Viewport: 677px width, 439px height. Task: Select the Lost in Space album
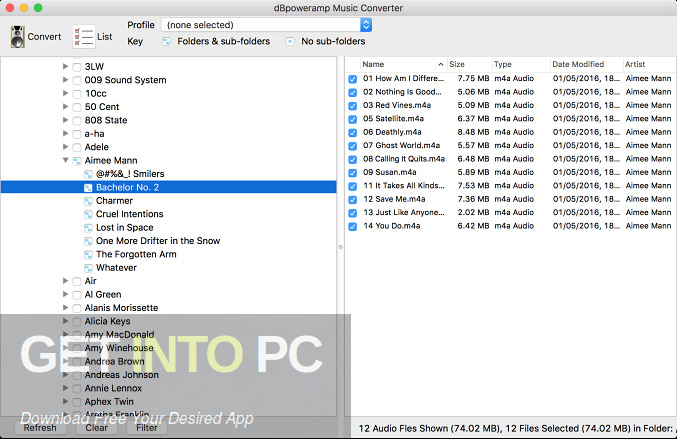(125, 227)
